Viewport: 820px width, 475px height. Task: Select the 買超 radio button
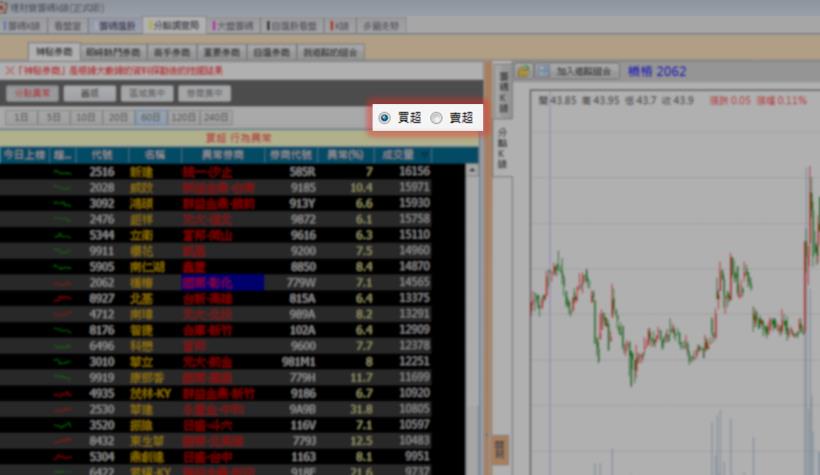pos(384,118)
